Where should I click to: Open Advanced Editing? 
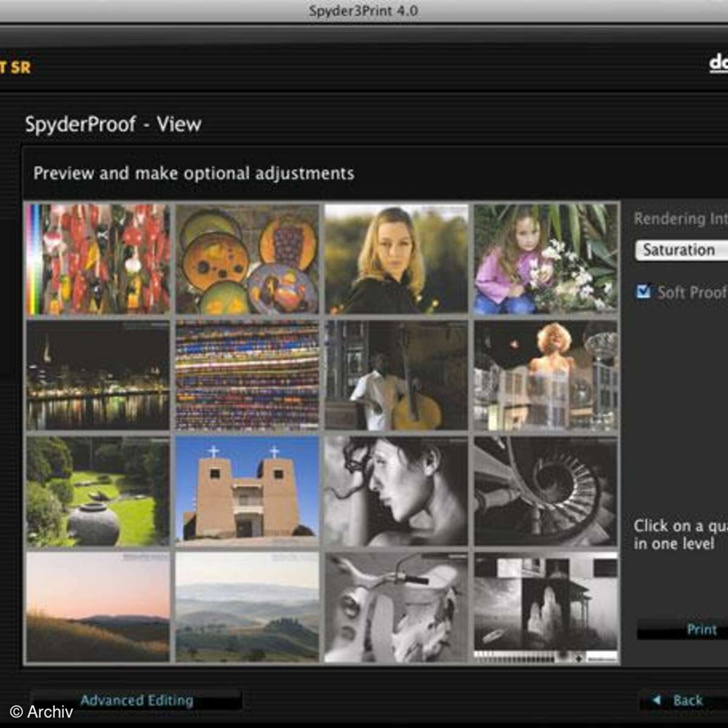136,701
